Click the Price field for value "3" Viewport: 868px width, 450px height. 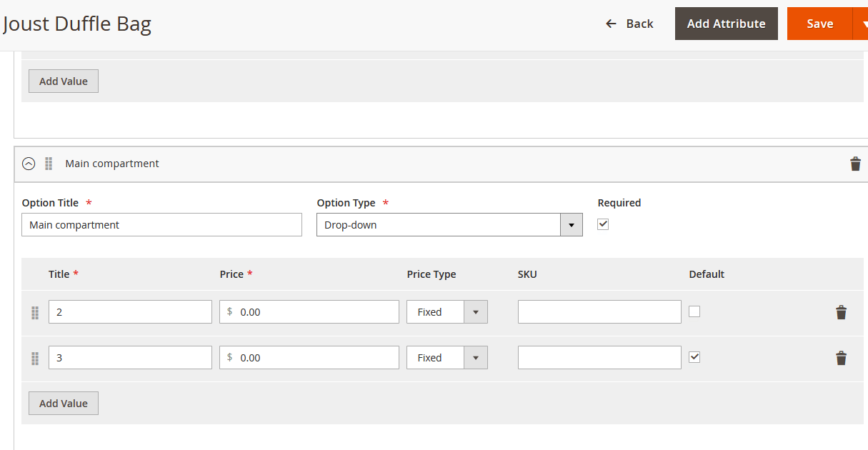(309, 357)
